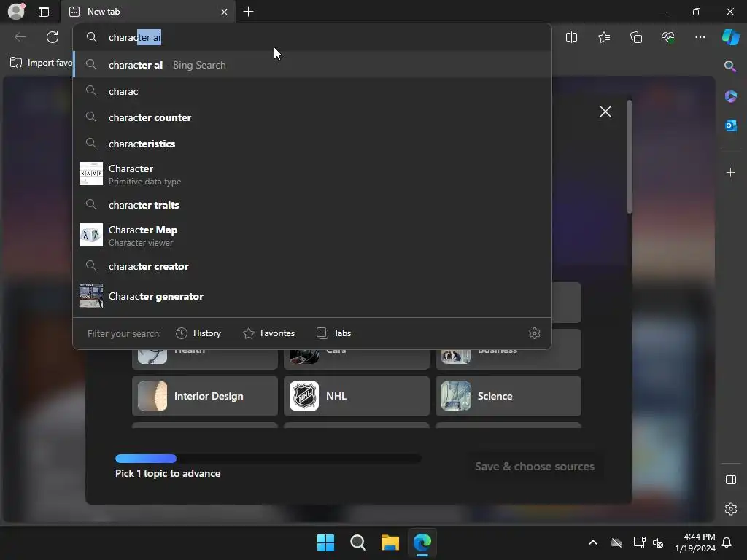Viewport: 747px width, 560px height.
Task: Click the Refresh page icon
Action: click(x=53, y=37)
